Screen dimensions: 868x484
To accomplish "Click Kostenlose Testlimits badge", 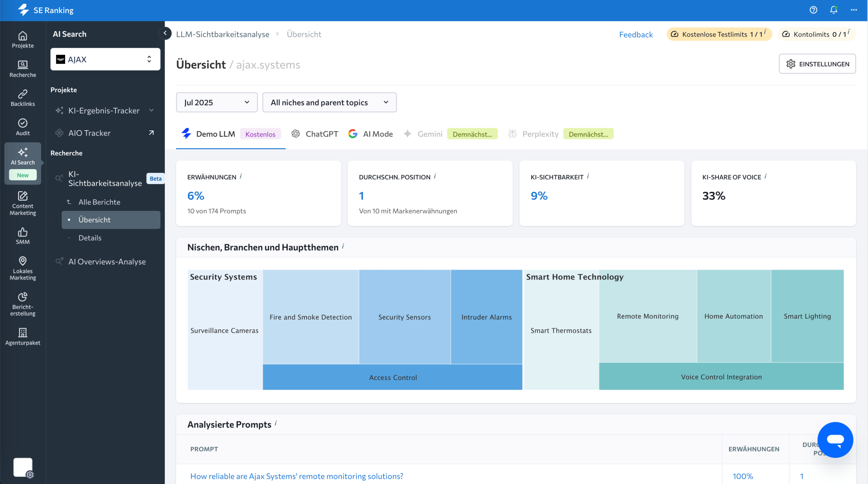I will 719,34.
